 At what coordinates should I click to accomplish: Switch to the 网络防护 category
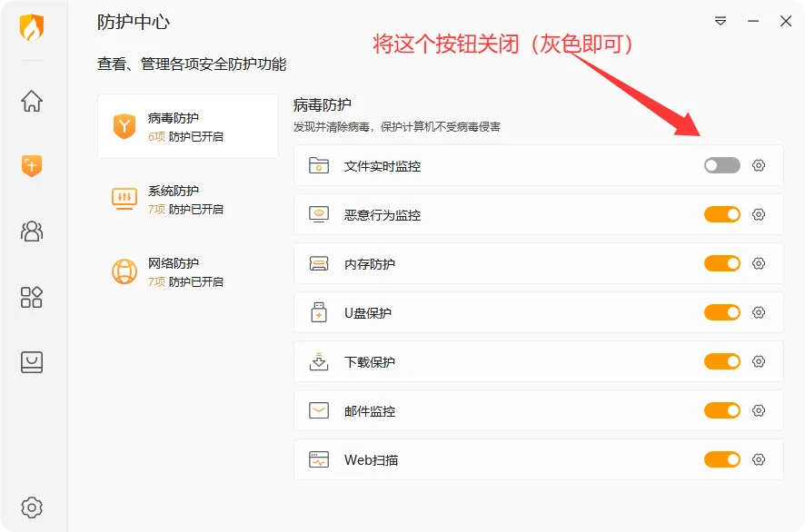188,271
